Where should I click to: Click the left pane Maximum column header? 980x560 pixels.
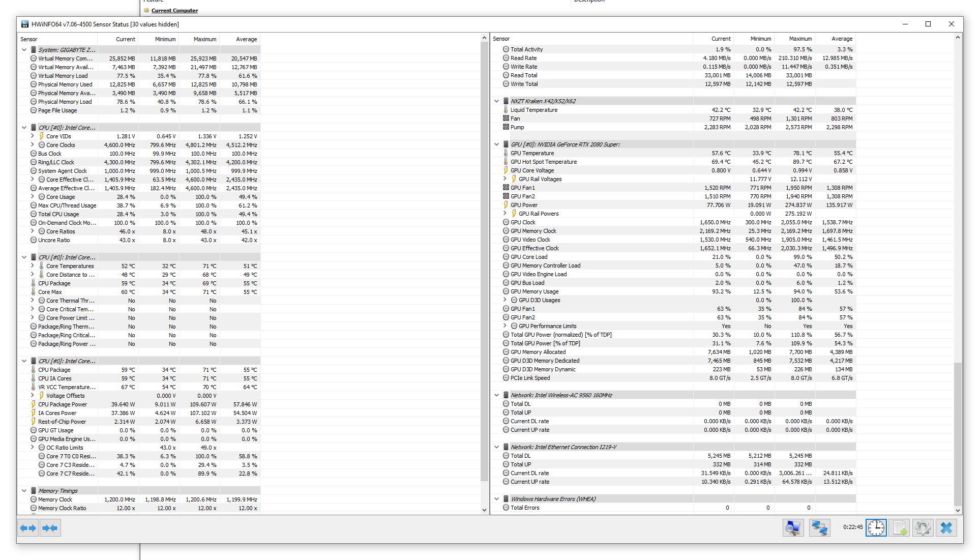click(204, 39)
